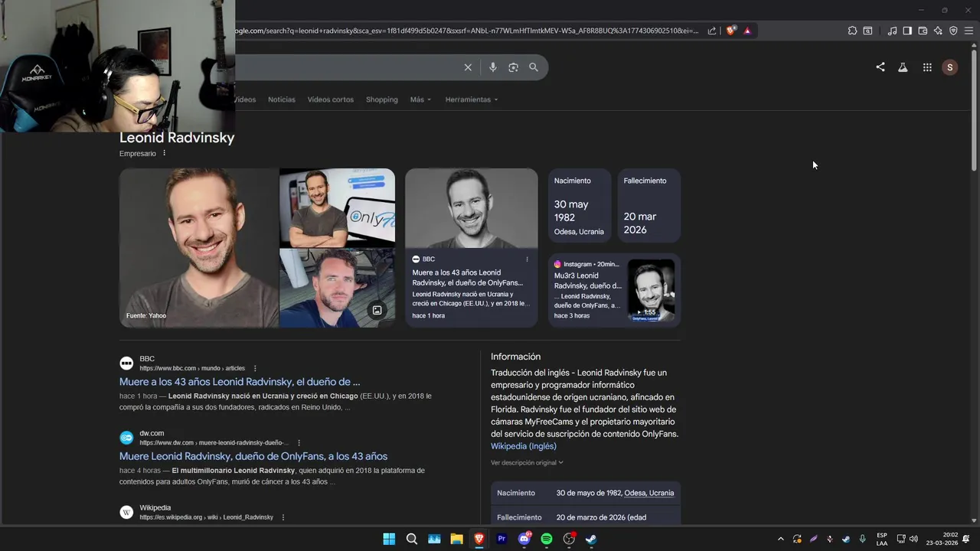Click the Brave Shields lion icon
The image size is (980, 551).
pyautogui.click(x=731, y=31)
